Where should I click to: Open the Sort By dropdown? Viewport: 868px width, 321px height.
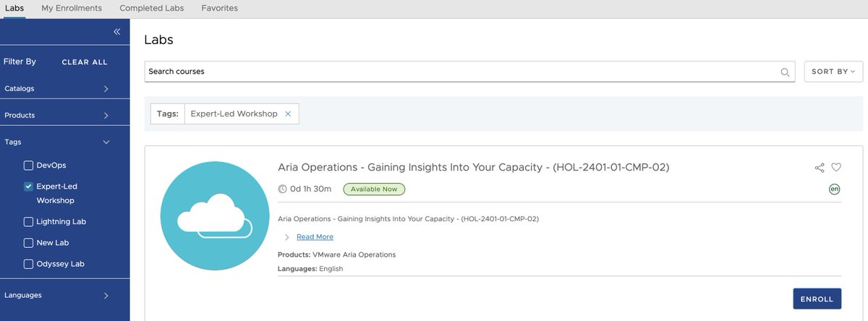(833, 72)
